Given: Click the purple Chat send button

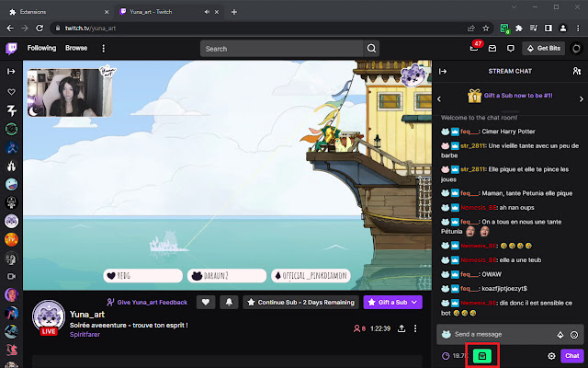Looking at the screenshot, I should [x=572, y=356].
